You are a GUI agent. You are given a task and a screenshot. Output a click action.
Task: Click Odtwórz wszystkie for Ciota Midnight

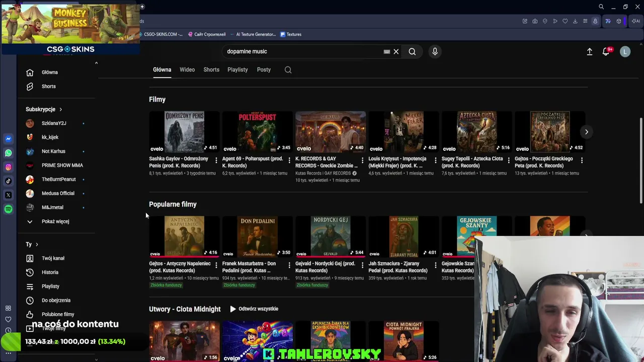coord(254,309)
